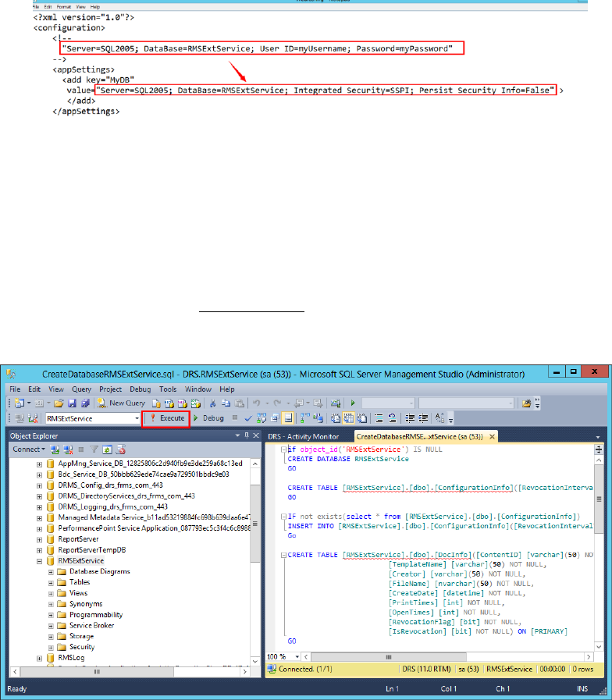612x700 pixels.
Task: Click Disconnect icon in Object Explorer
Action: point(68,449)
